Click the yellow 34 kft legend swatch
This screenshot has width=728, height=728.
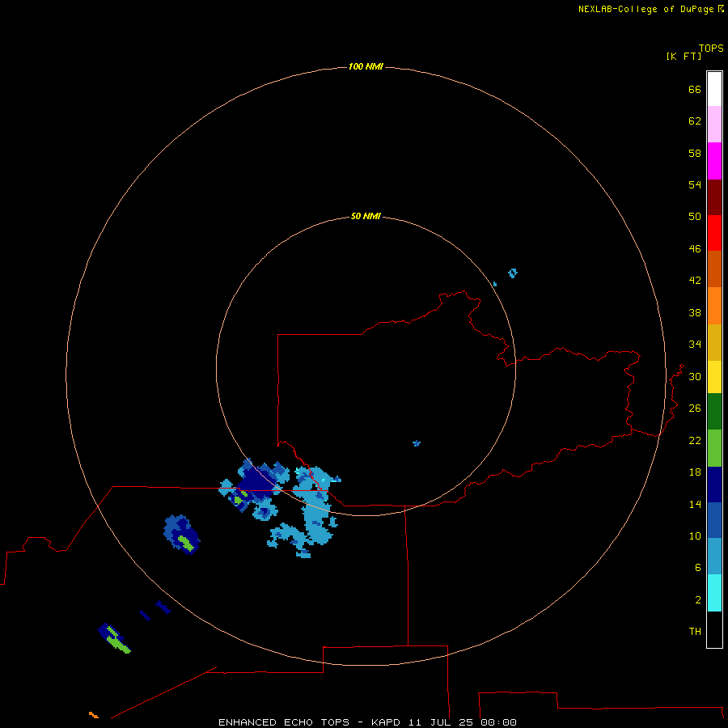[714, 377]
